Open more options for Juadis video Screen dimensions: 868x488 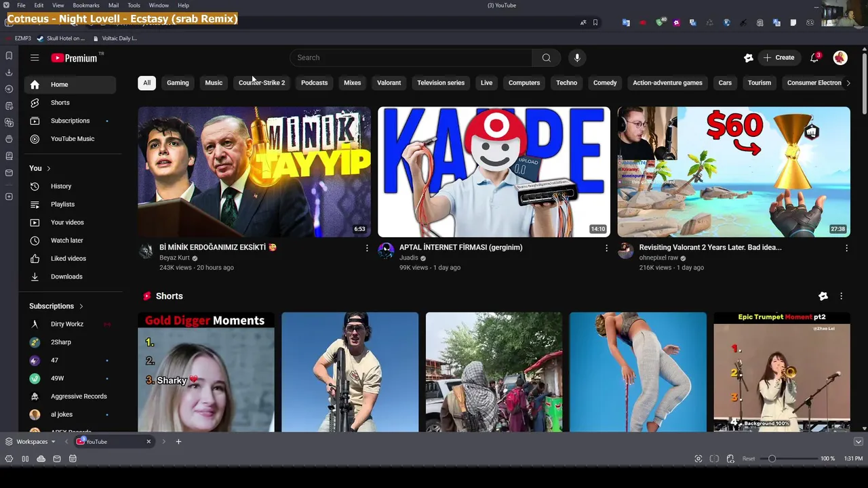(x=606, y=248)
